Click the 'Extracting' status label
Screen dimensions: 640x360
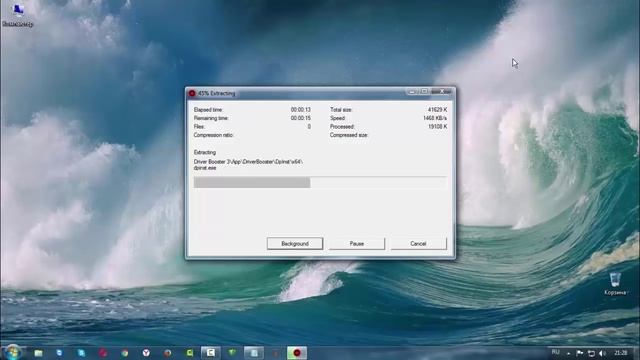tap(205, 153)
